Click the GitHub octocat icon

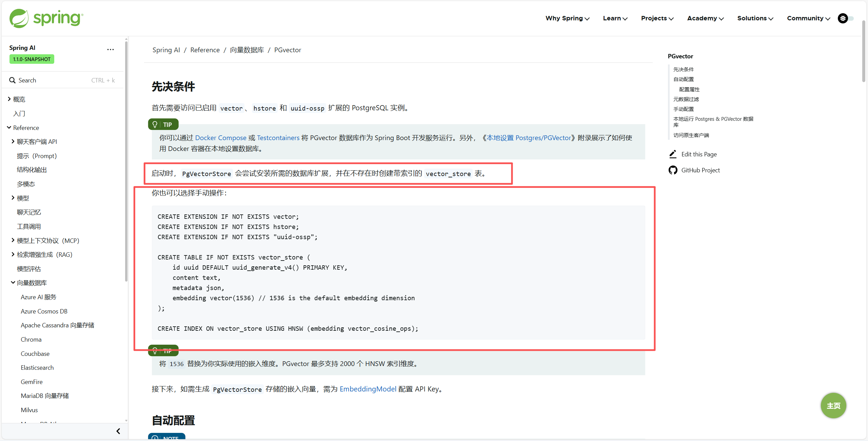pos(673,170)
